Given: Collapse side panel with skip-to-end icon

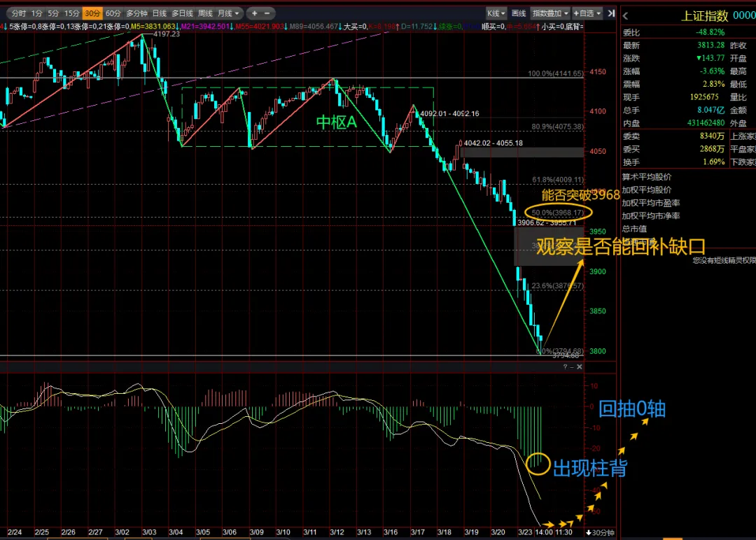Looking at the screenshot, I should [611, 13].
